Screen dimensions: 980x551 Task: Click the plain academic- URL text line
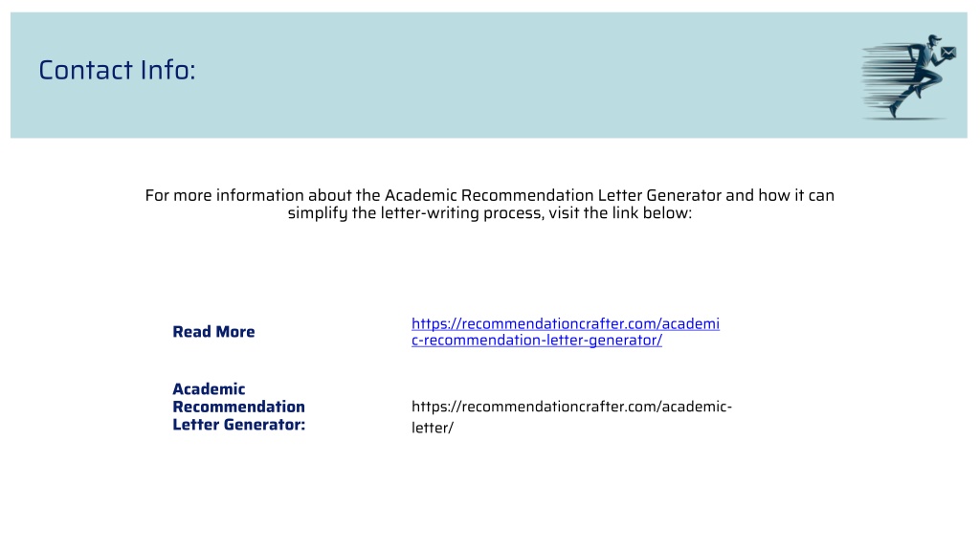pos(571,407)
